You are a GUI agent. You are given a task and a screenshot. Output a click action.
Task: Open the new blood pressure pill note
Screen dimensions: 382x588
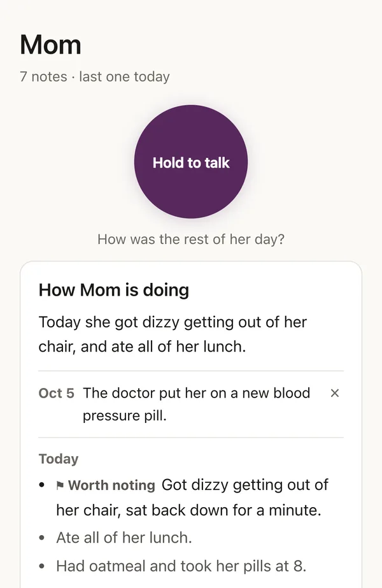coord(197,405)
